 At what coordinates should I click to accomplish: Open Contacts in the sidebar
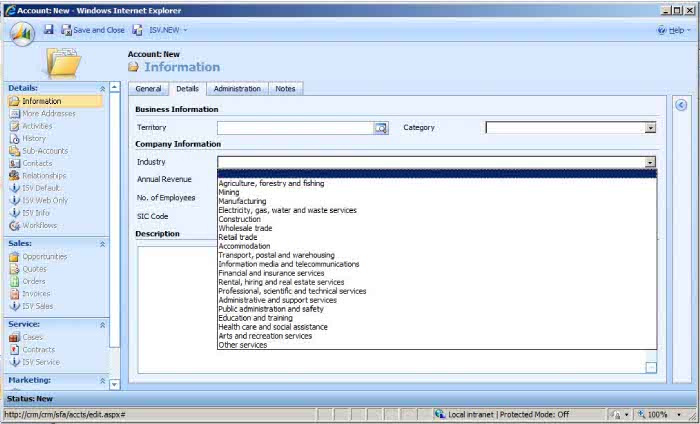[x=37, y=163]
